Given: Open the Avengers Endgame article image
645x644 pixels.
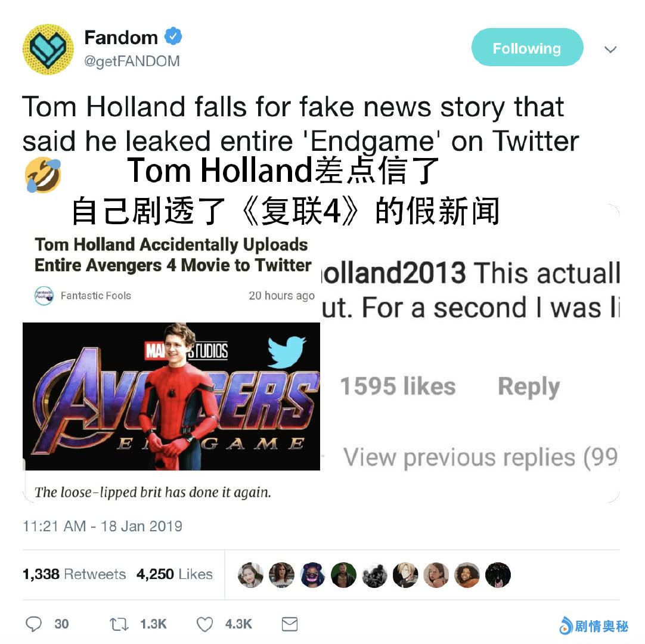Looking at the screenshot, I should pos(171,397).
